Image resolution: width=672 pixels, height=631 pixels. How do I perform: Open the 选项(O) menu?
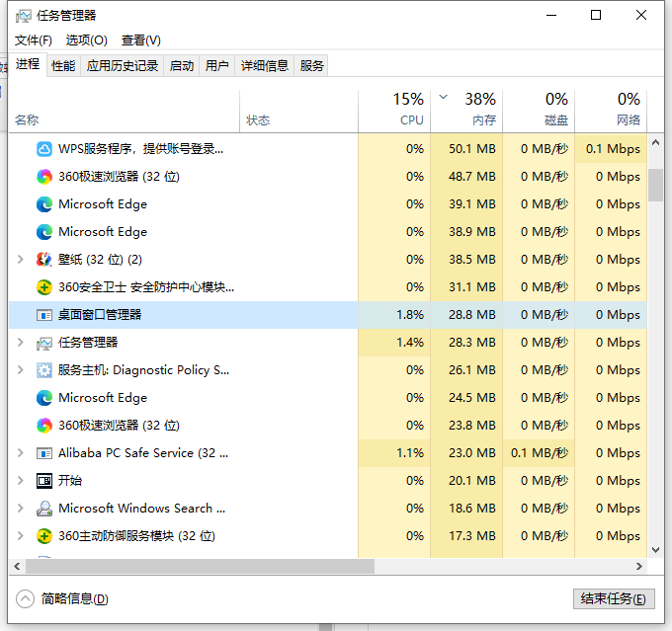86,40
